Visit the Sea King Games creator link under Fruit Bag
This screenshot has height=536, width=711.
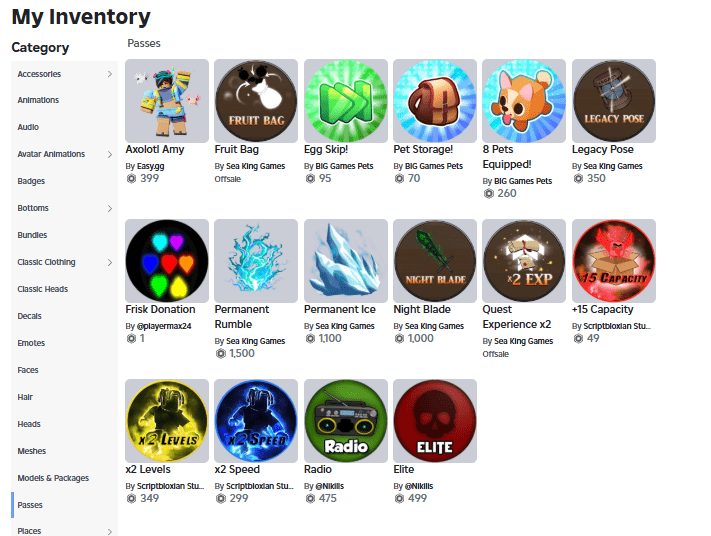click(x=255, y=166)
